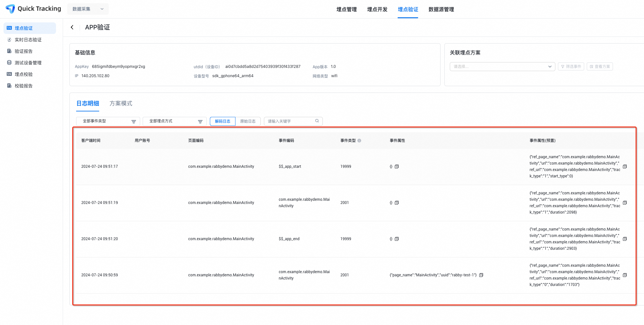
Task: Click the 埋点验证 sidebar icon
Action: pyautogui.click(x=9, y=28)
